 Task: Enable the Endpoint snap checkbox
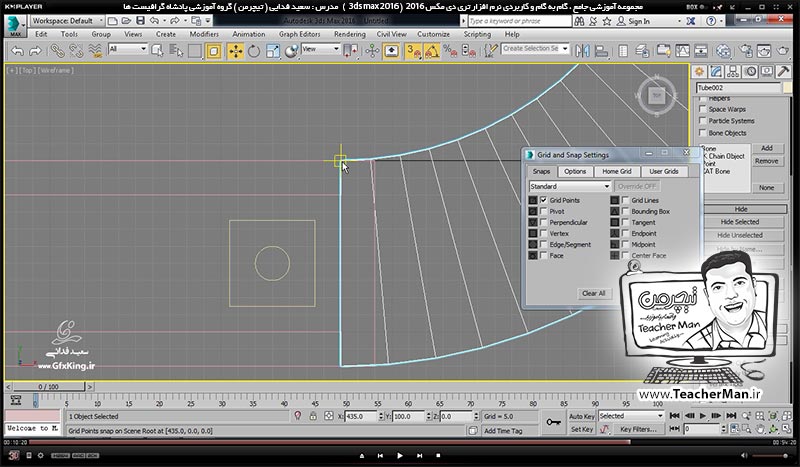click(626, 233)
